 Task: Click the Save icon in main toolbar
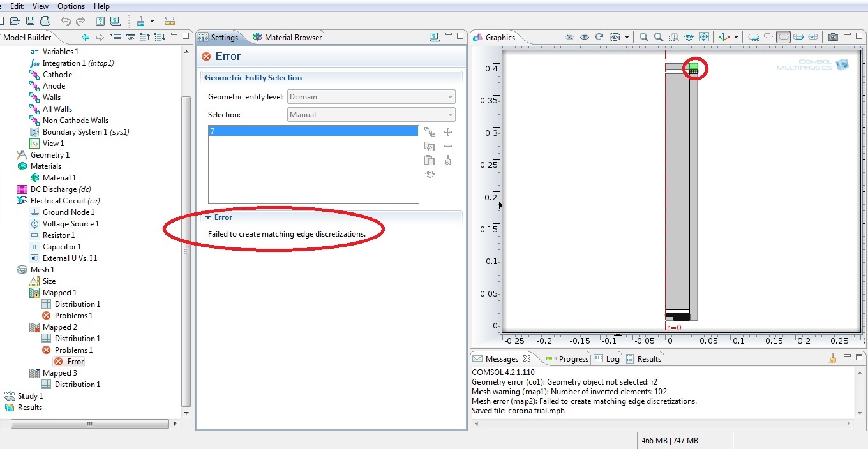(31, 21)
